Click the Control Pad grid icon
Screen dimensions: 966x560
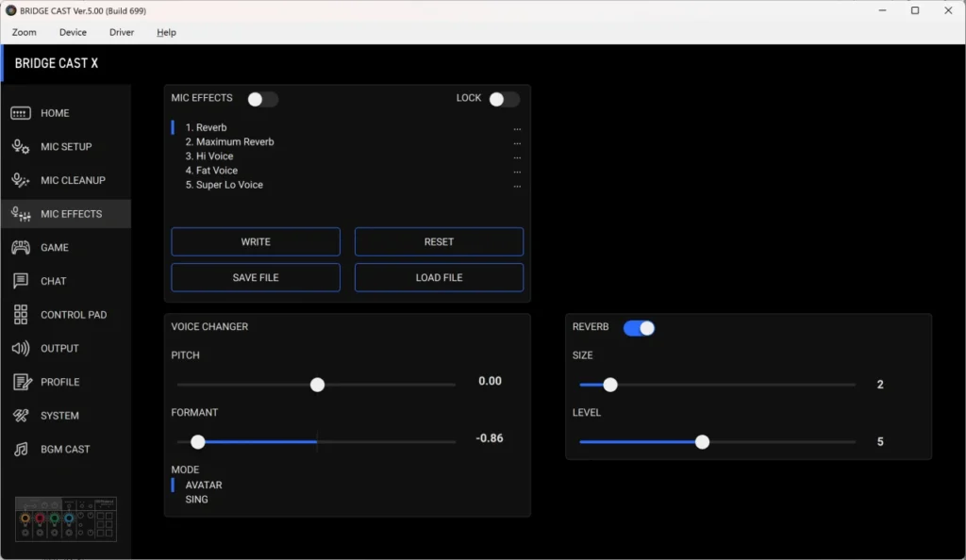coord(21,315)
